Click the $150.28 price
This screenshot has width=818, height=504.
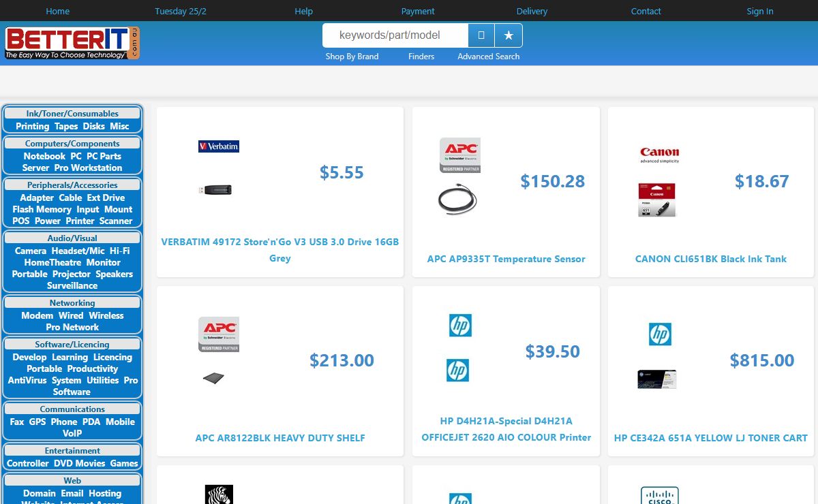pyautogui.click(x=553, y=181)
